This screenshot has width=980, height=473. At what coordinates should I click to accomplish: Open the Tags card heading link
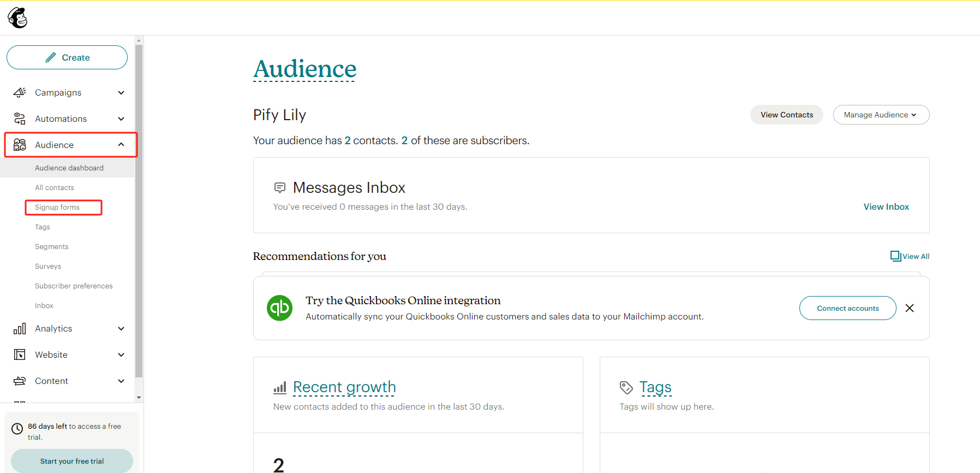point(655,387)
